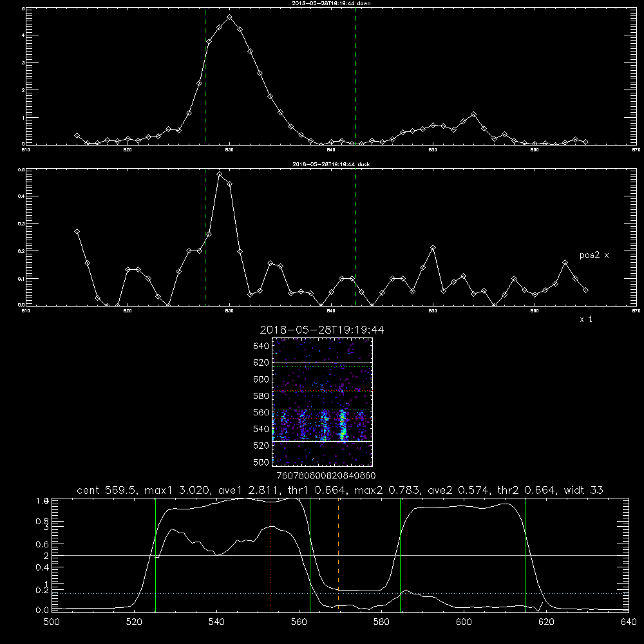Click the dawn plot title text
The image size is (644, 644).
point(331,3)
